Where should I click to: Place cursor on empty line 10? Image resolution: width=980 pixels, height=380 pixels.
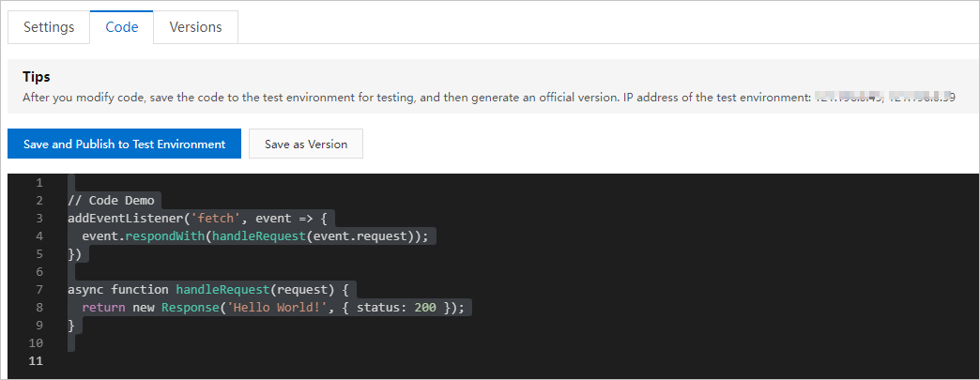click(141, 342)
